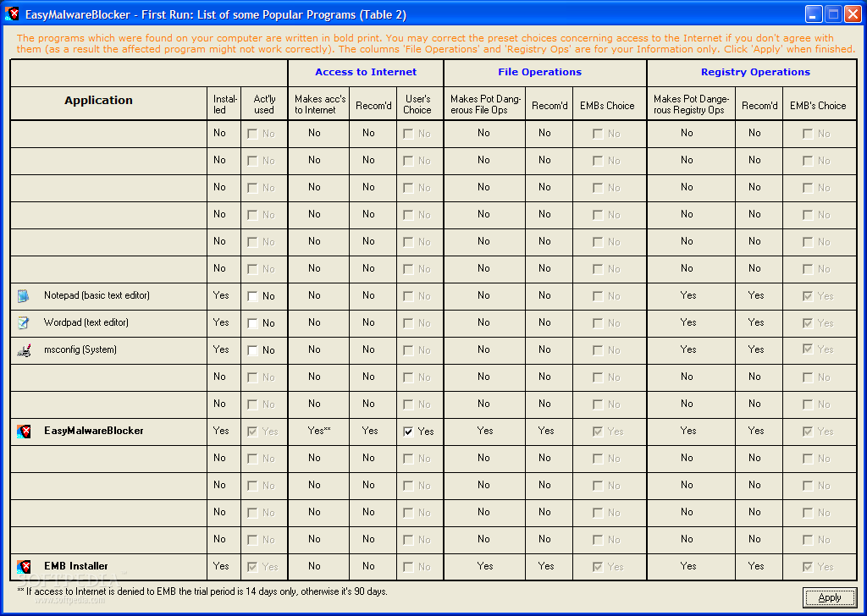867x616 pixels.
Task: Click msconfig registry ops Yes cell
Action: click(688, 349)
